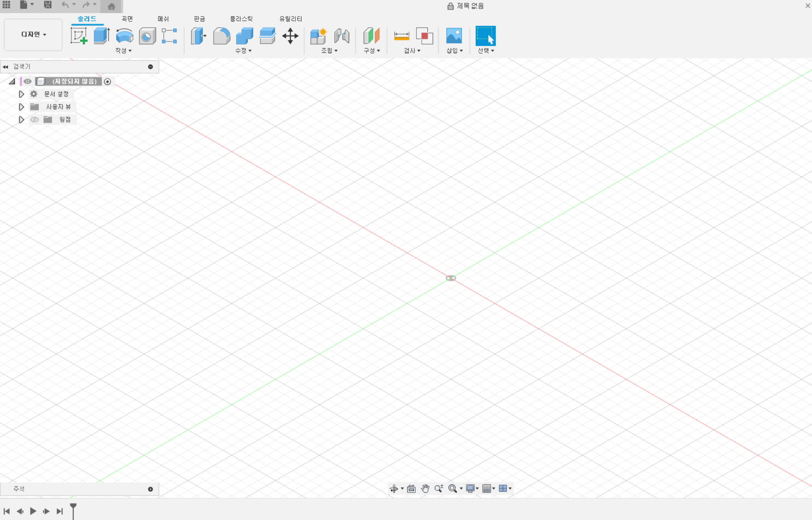Viewport: 812px width, 520px height.
Task: Select the Extrude tool
Action: pos(102,36)
